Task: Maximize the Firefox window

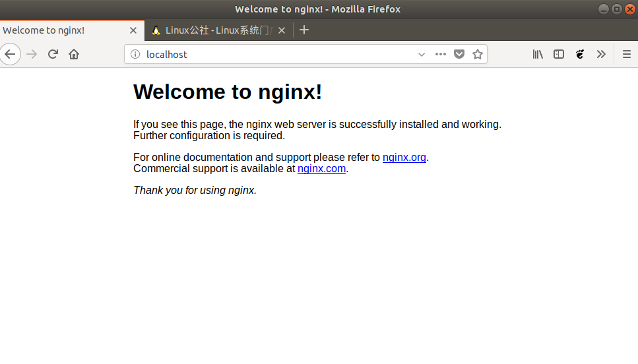Action: [617, 9]
